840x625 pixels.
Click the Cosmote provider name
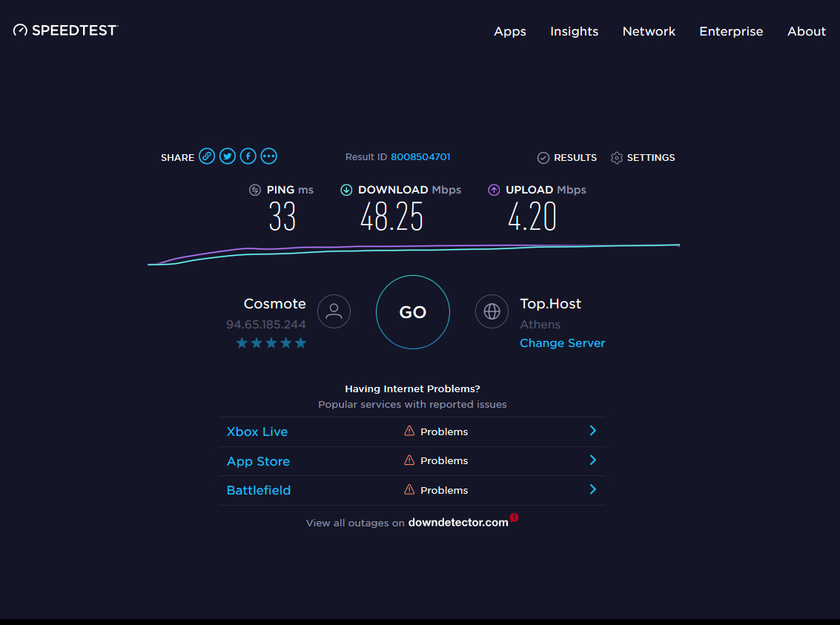pyautogui.click(x=275, y=304)
